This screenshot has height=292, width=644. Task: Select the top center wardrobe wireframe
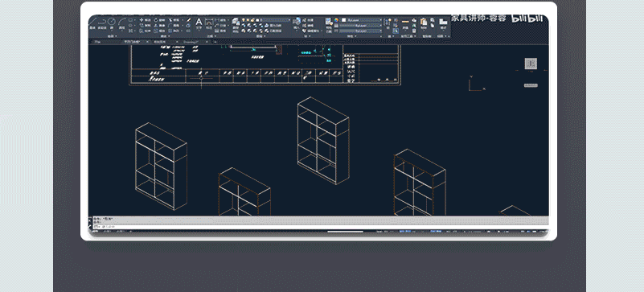[x=323, y=141]
